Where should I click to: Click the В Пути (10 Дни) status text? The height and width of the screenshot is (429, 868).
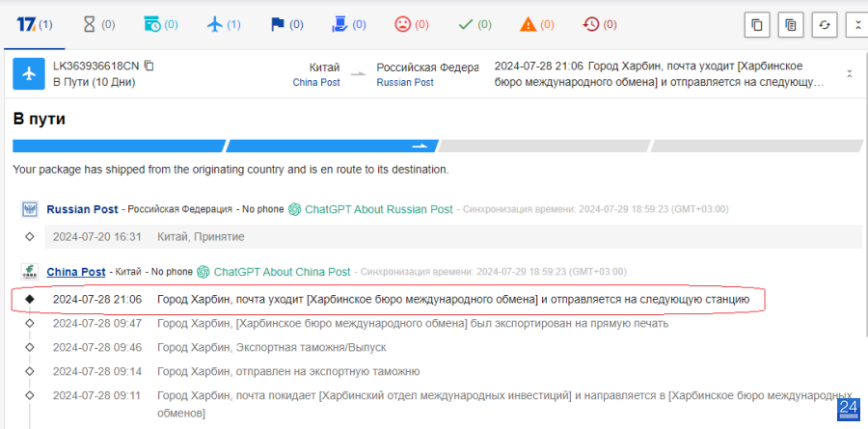pos(95,83)
